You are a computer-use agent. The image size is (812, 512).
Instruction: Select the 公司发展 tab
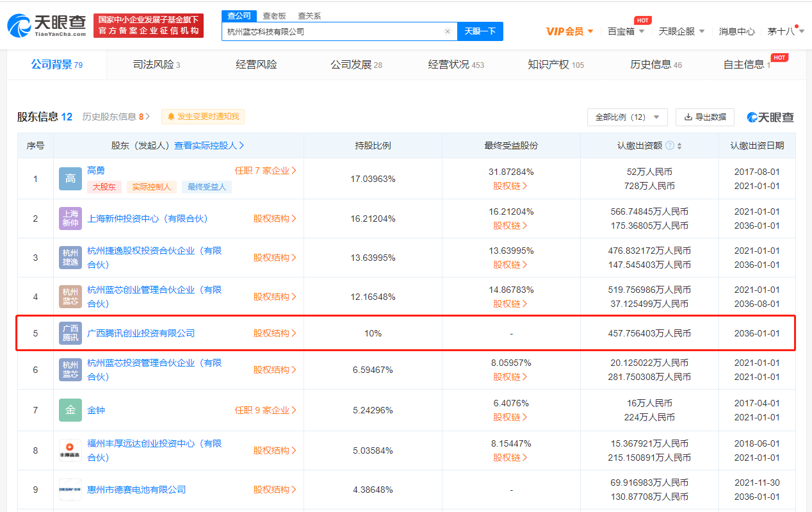coord(356,65)
